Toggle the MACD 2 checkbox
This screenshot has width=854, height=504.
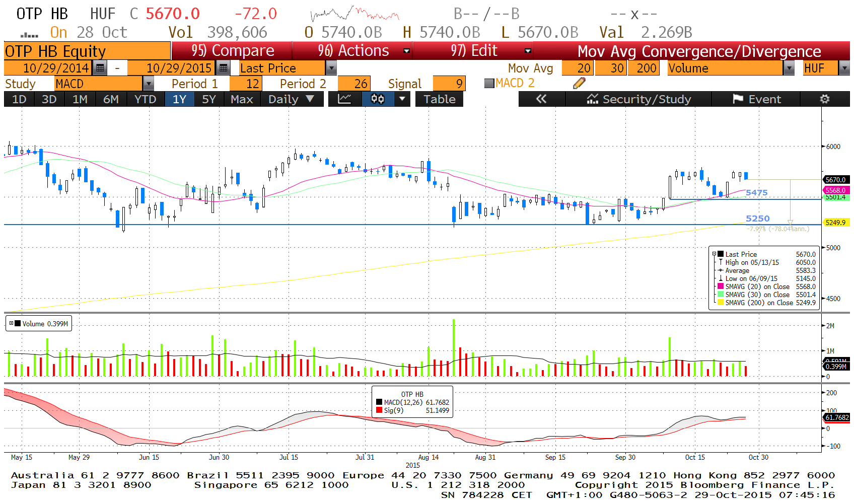[489, 84]
